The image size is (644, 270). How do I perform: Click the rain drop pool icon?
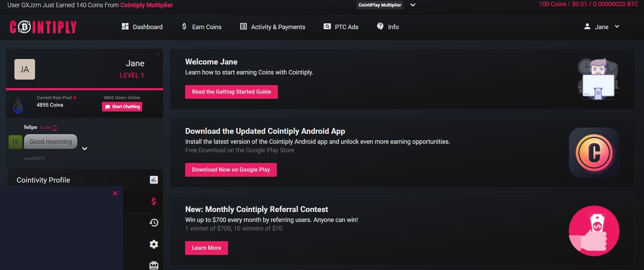pos(18,105)
